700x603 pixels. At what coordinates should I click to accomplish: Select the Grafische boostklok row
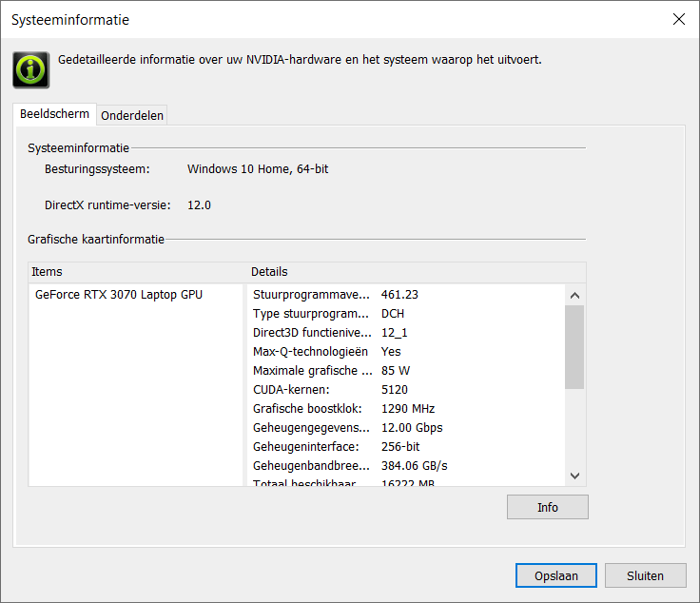[406, 408]
